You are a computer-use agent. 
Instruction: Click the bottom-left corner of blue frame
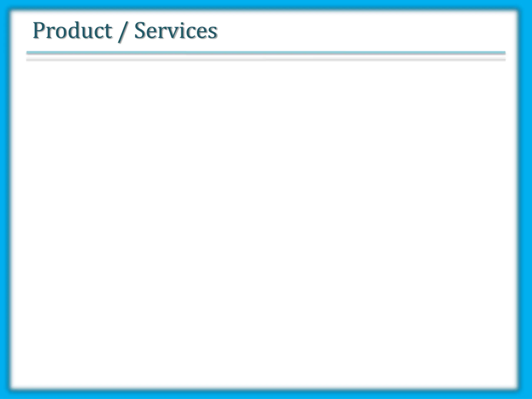click(x=5, y=394)
